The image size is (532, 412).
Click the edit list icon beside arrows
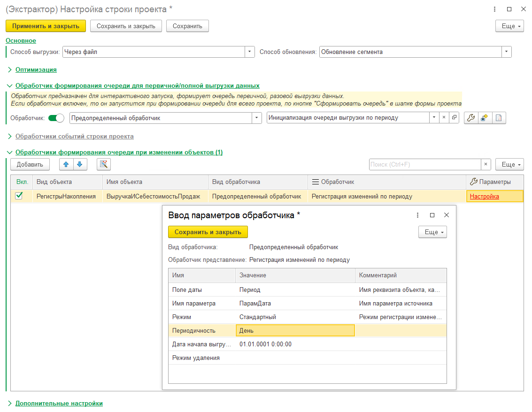[104, 164]
